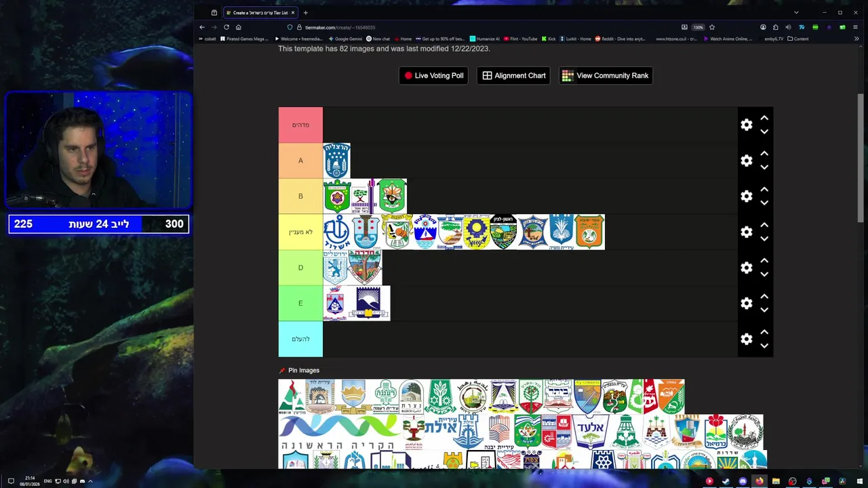This screenshot has width=868, height=488.
Task: Select the cyan להעלם tier label
Action: click(x=300, y=339)
